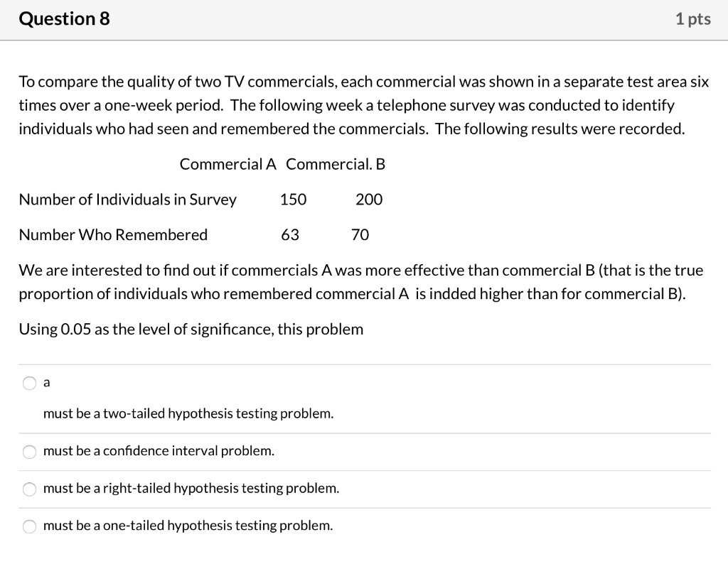Click the divider line above the answer options
The width and height of the screenshot is (728, 564).
(364, 362)
